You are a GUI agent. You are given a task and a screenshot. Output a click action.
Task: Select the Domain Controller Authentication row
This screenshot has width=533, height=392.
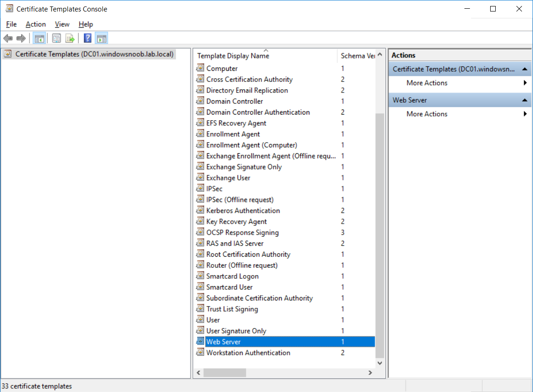[285, 112]
